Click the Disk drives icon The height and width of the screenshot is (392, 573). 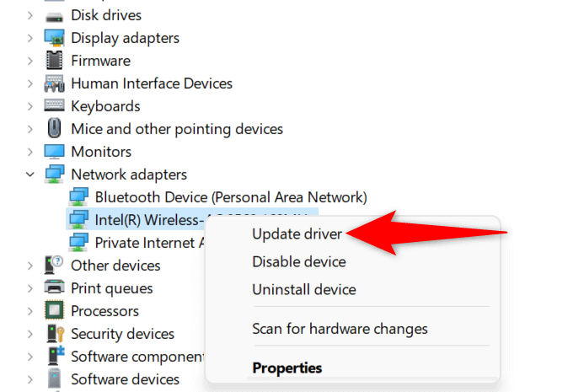tap(54, 15)
